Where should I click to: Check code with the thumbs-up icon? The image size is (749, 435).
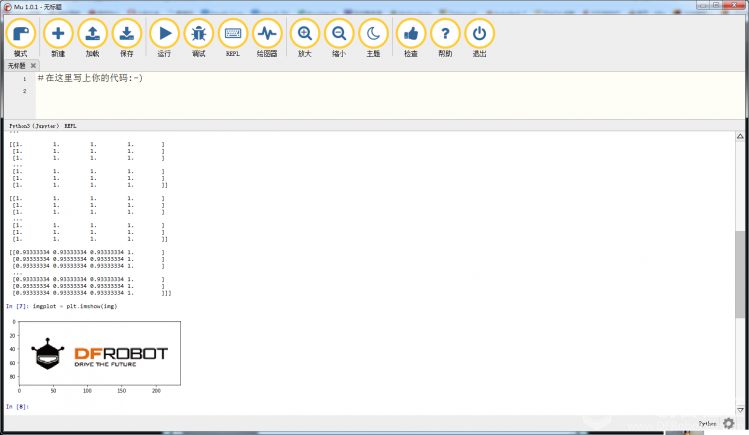click(411, 38)
